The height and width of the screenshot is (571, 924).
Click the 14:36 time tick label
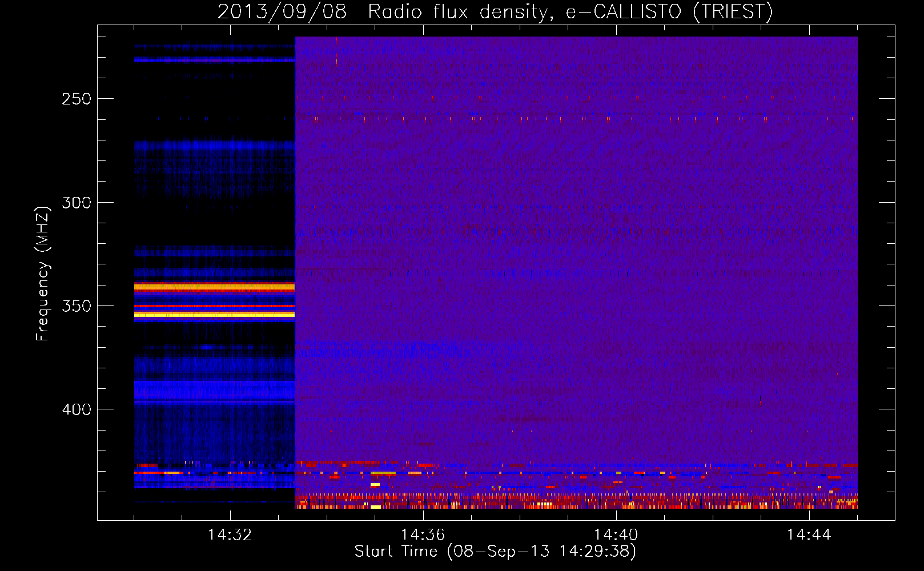tap(423, 535)
